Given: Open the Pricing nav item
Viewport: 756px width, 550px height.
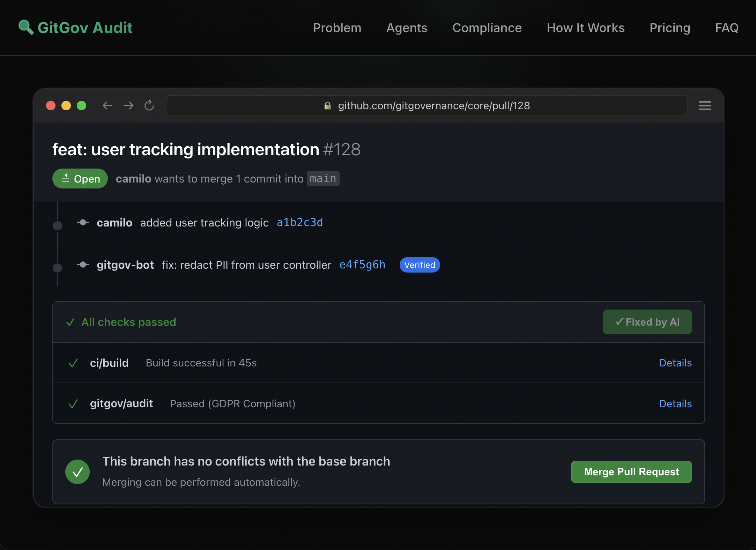Looking at the screenshot, I should pyautogui.click(x=669, y=28).
